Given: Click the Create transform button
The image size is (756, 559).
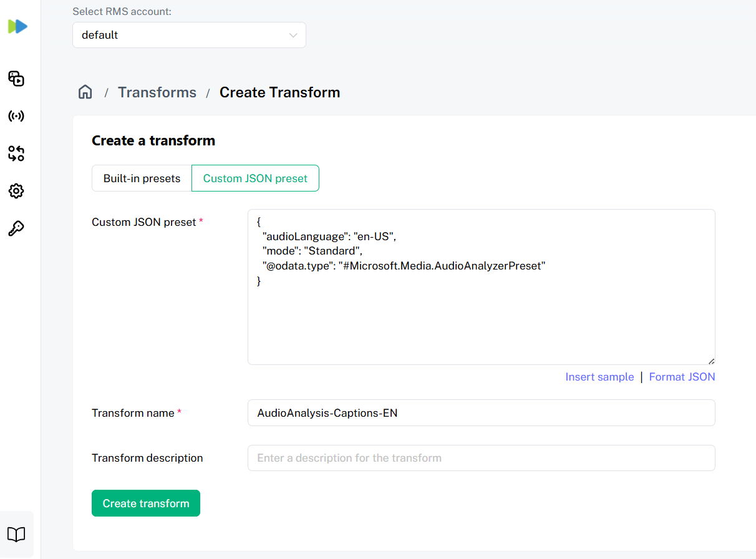Looking at the screenshot, I should coord(146,503).
